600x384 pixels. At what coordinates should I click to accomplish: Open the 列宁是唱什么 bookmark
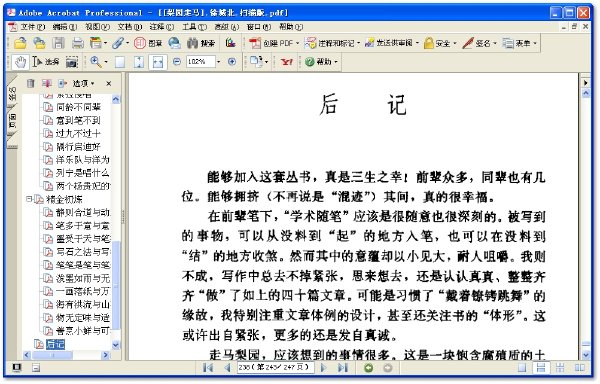click(83, 172)
